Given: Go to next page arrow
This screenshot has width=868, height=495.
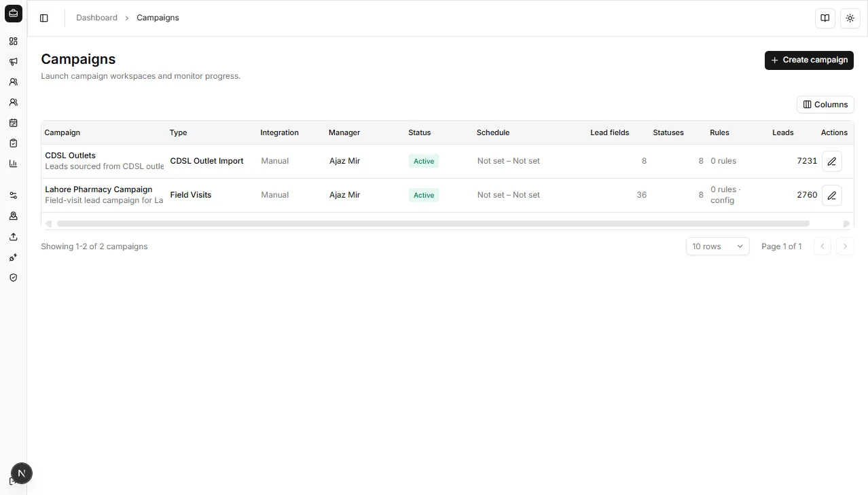Looking at the screenshot, I should point(845,246).
